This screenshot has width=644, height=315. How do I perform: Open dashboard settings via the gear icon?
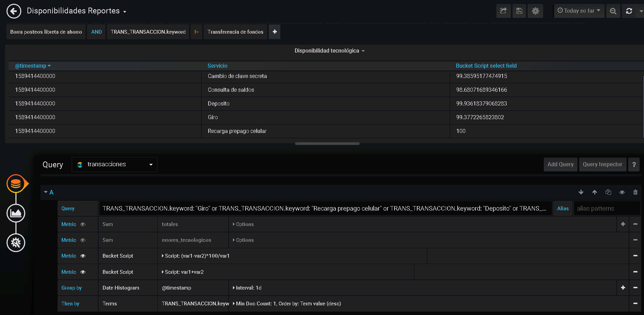[x=535, y=11]
